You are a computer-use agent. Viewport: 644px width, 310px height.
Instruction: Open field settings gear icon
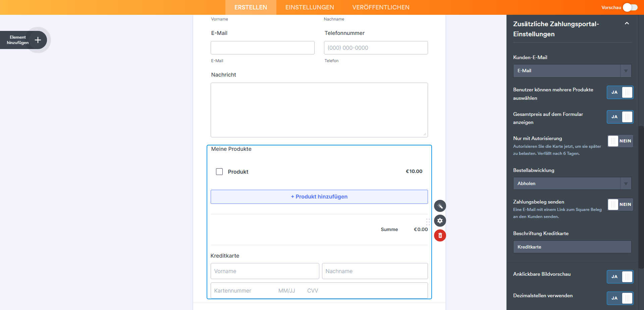pos(440,221)
